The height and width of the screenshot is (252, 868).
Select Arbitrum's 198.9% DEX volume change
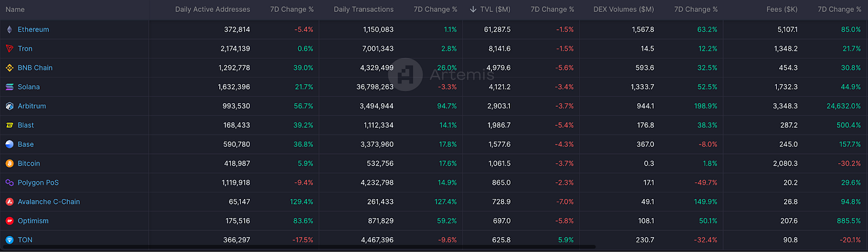705,106
